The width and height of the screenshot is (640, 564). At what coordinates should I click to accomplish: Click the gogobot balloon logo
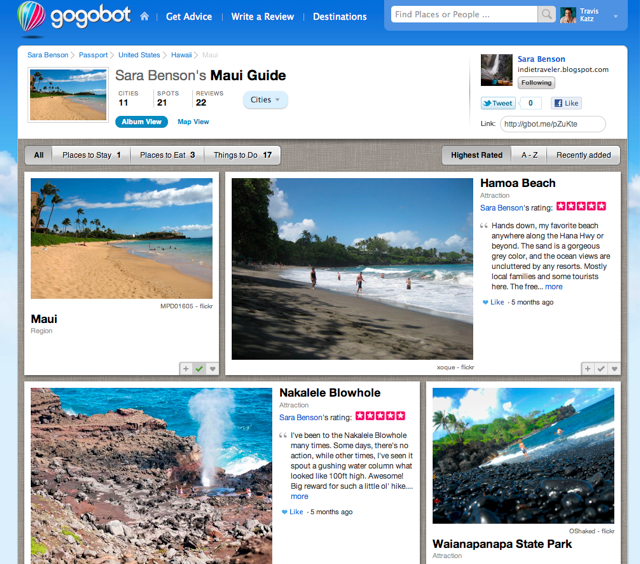31,17
